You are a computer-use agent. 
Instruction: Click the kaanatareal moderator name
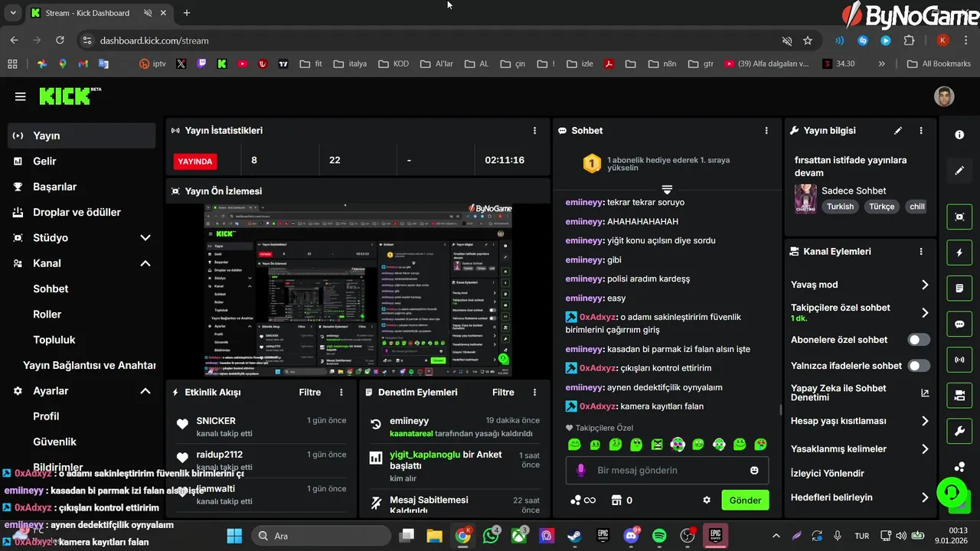coord(411,433)
